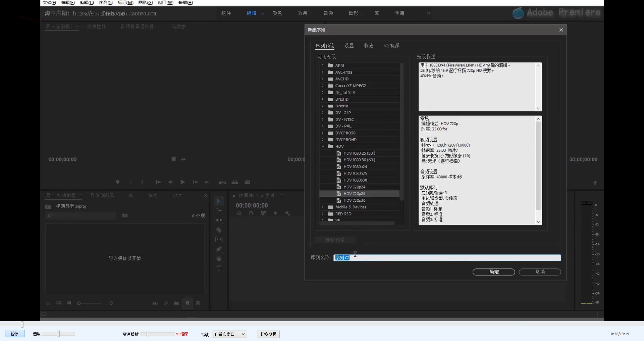Click Mark Out brace icon
This screenshot has width=644, height=341.
pyautogui.click(x=142, y=182)
